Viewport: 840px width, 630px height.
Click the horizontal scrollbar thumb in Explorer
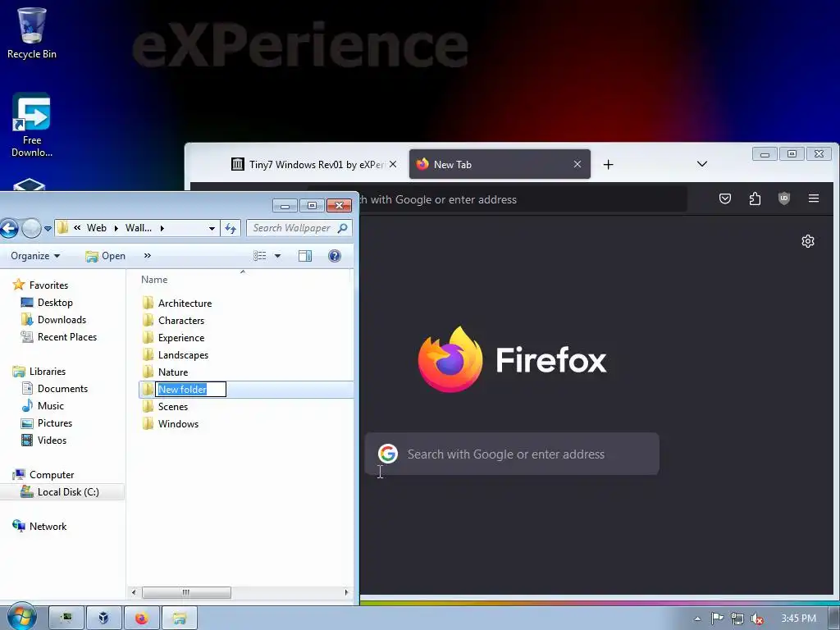pyautogui.click(x=186, y=592)
